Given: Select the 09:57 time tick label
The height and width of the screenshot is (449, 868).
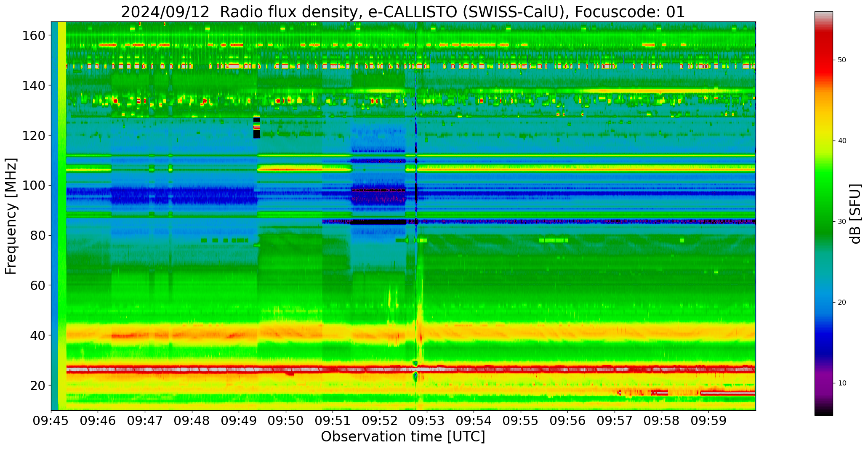Looking at the screenshot, I should click(x=615, y=421).
